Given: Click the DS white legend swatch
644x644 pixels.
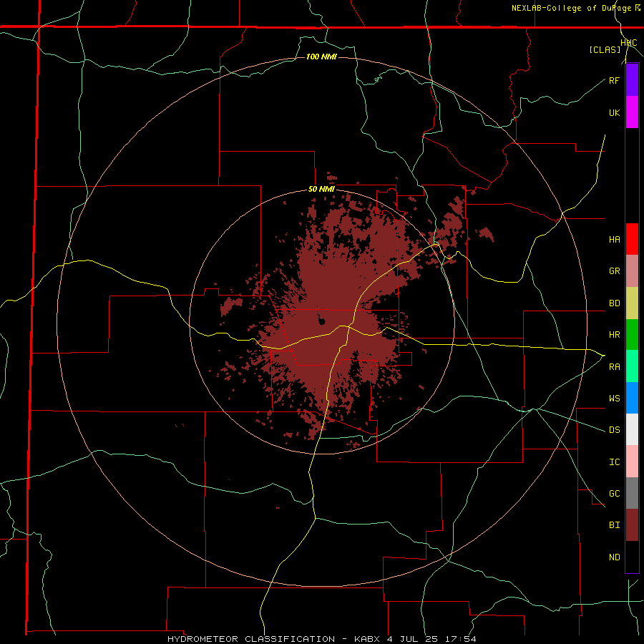Looking at the screenshot, I should pos(632,429).
